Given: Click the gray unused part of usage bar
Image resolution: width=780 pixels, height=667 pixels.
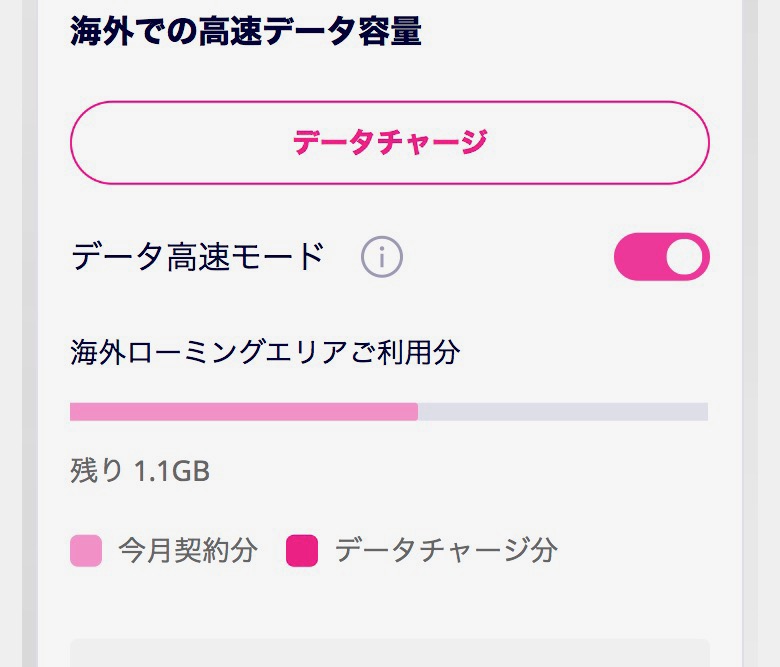Looking at the screenshot, I should coord(563,412).
